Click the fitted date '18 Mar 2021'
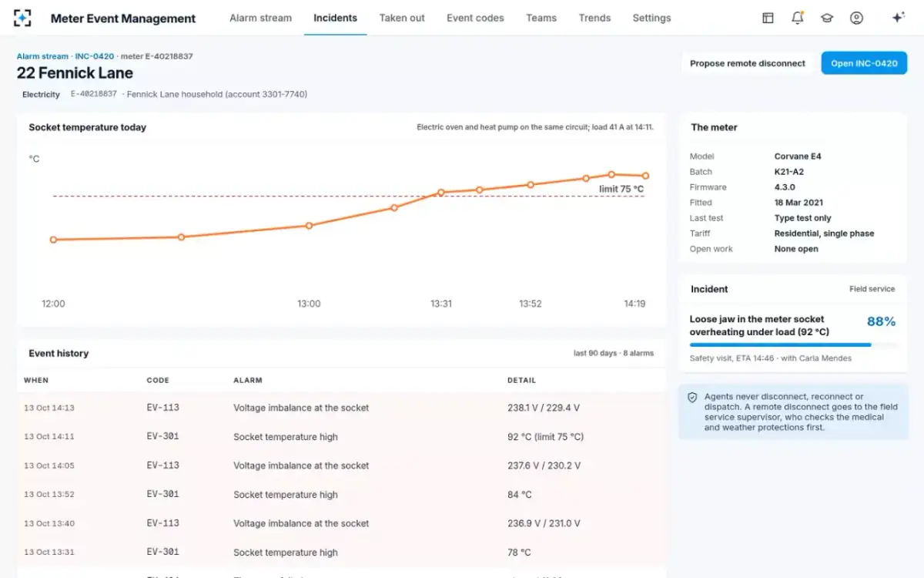 coord(798,203)
